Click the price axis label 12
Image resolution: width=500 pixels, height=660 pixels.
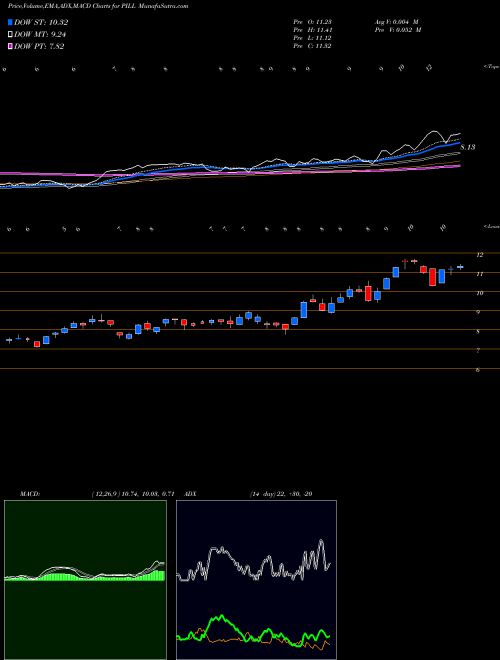[x=479, y=255]
